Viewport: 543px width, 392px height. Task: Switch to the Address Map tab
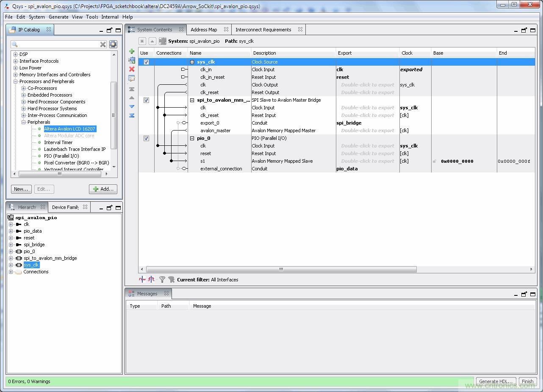point(204,30)
